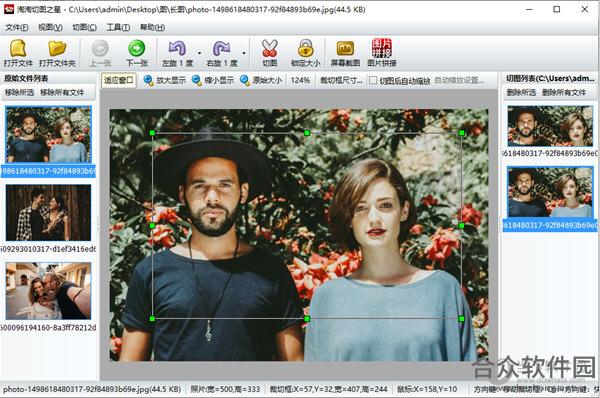Maximize the application window
This screenshot has width=600, height=398.
pos(557,9)
